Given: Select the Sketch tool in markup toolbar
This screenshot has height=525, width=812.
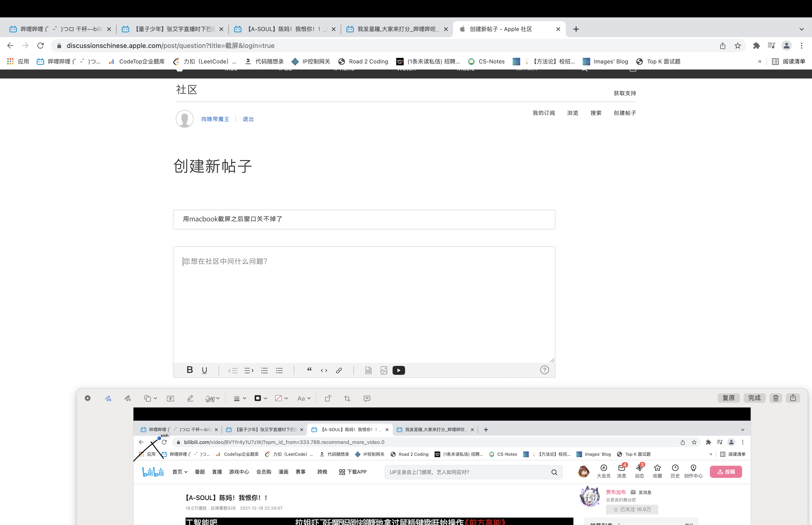Looking at the screenshot, I should pyautogui.click(x=108, y=398).
